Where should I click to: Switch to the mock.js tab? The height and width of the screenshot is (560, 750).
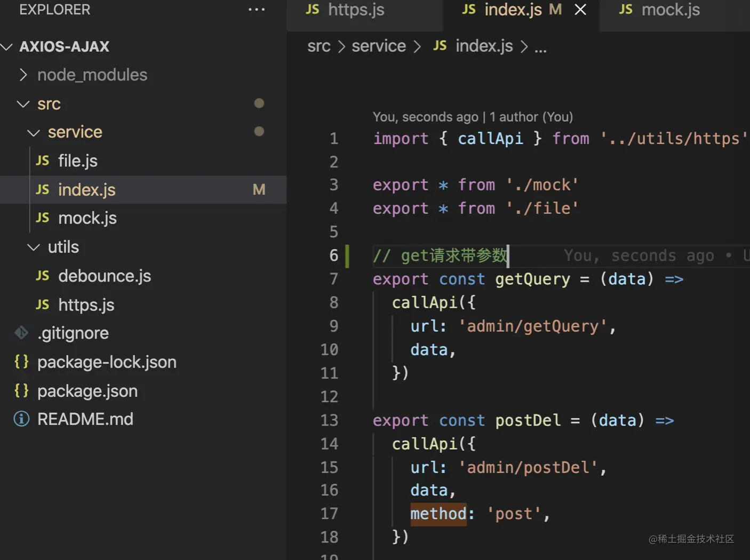670,10
